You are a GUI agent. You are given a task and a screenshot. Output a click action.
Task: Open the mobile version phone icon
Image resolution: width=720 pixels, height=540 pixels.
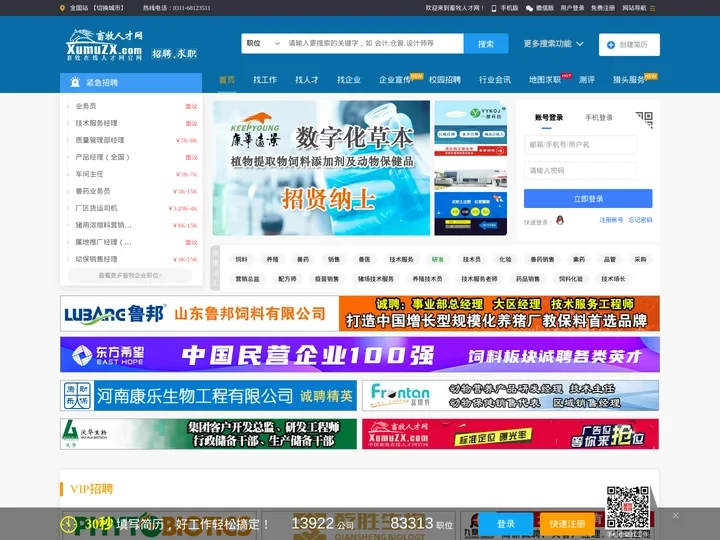click(x=494, y=8)
